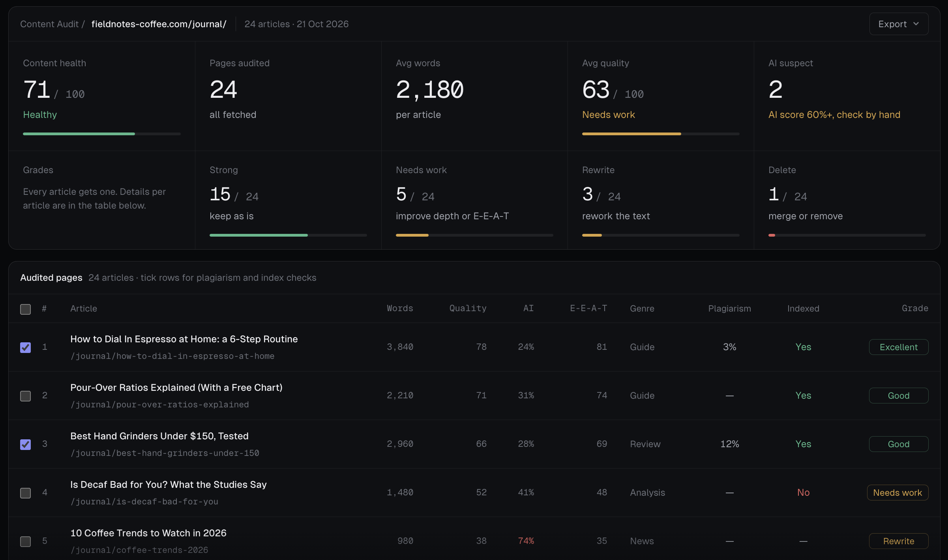Click Good badge on Hand Grinders row
Screen dimensions: 948x560
[x=899, y=444]
